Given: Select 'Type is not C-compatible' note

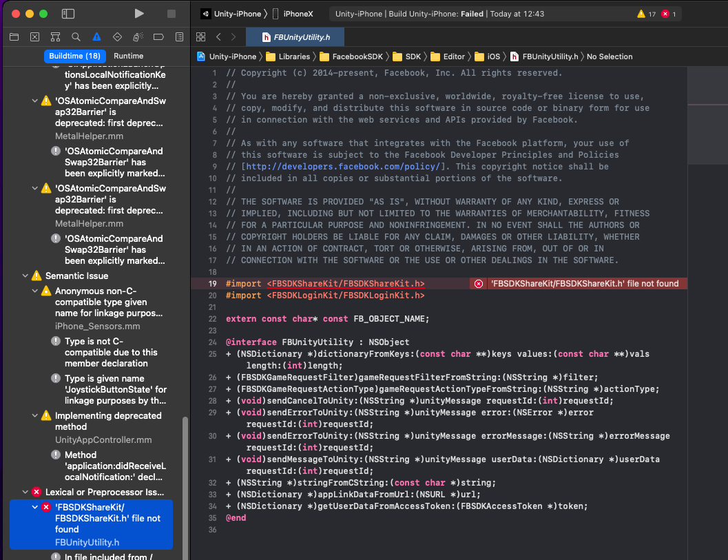Looking at the screenshot, I should point(111,353).
